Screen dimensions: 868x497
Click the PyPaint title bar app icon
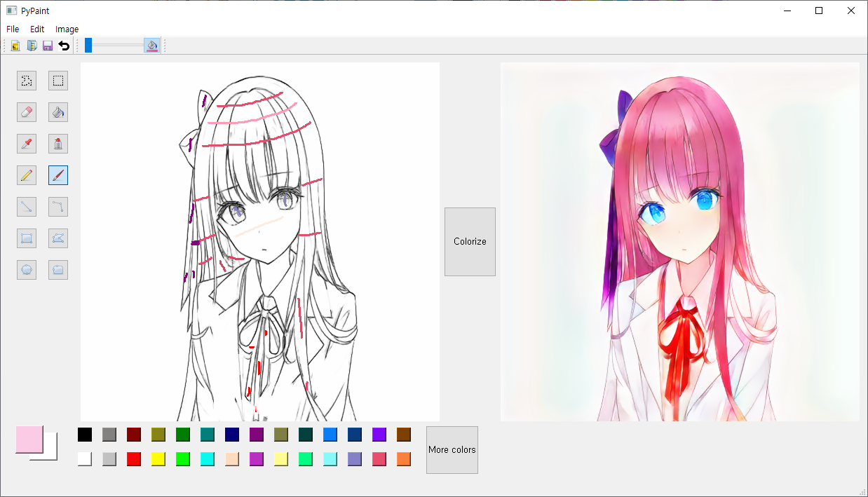tap(11, 11)
